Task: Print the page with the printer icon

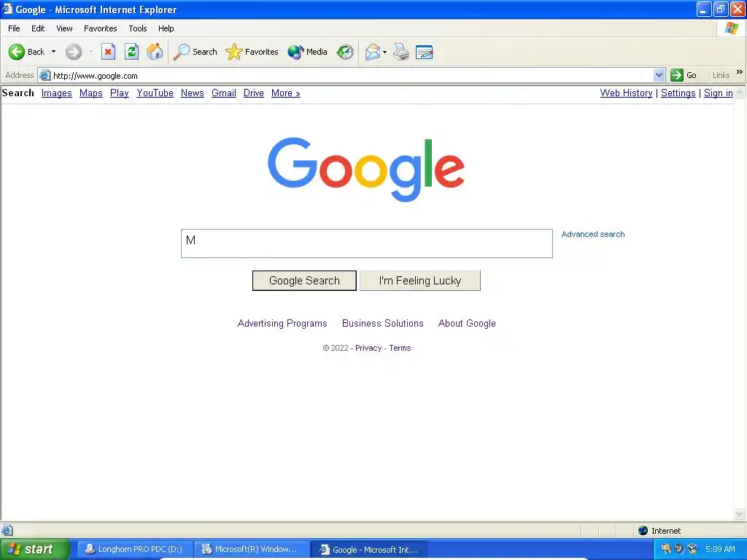Action: (x=401, y=52)
